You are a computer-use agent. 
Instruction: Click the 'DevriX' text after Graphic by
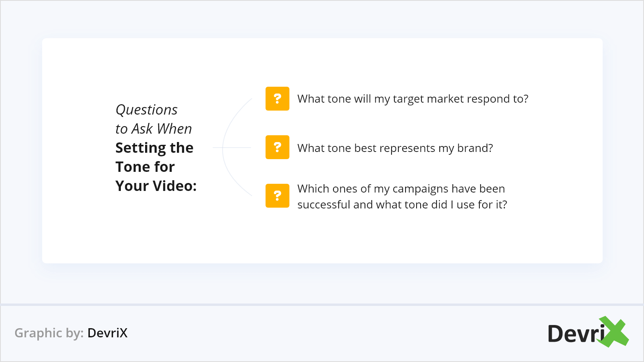107,333
